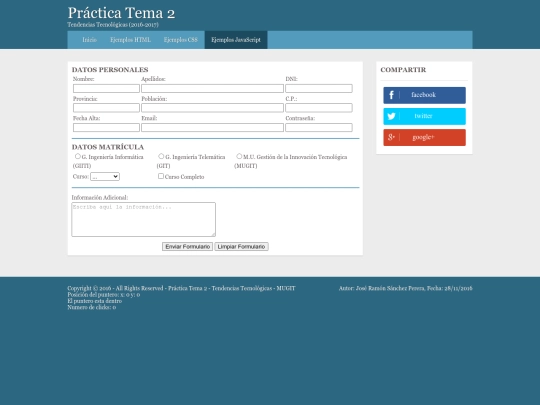Enable the Curso Completo checkbox

[x=161, y=176]
